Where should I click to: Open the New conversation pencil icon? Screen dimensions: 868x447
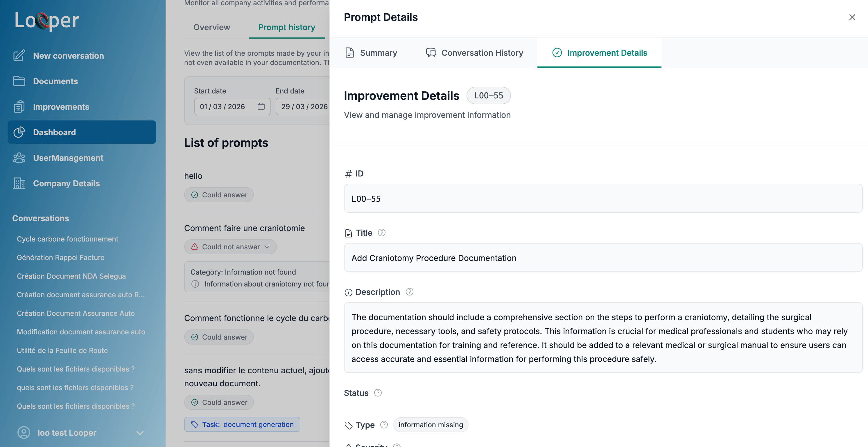(x=19, y=55)
